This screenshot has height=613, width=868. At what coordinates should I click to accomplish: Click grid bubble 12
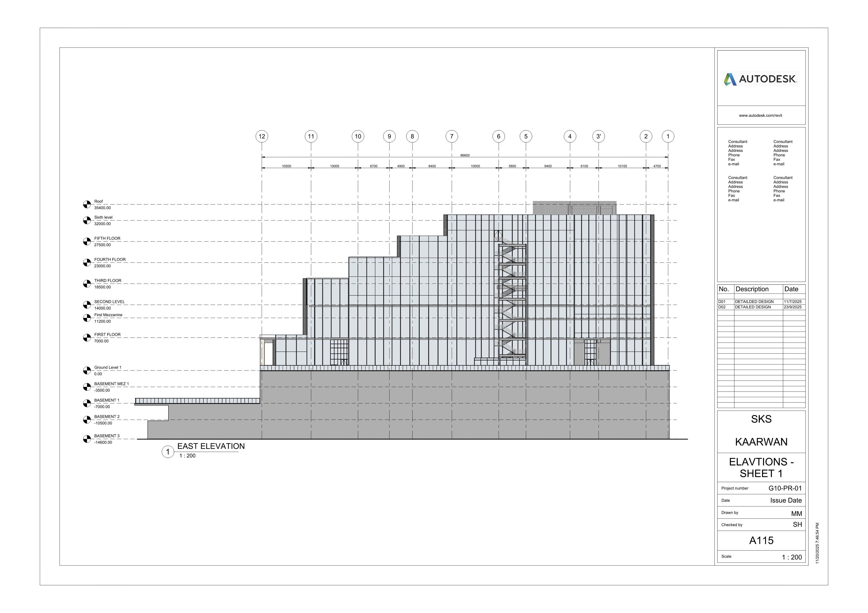click(x=262, y=137)
